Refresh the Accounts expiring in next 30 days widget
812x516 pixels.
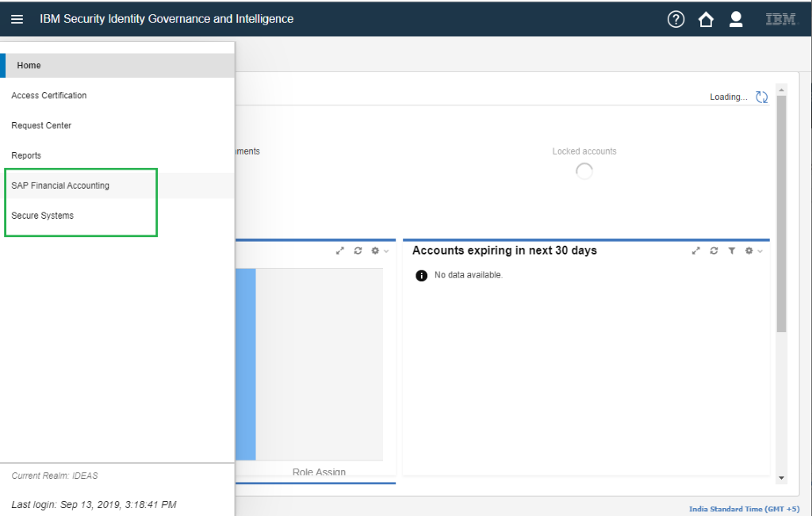pyautogui.click(x=714, y=250)
